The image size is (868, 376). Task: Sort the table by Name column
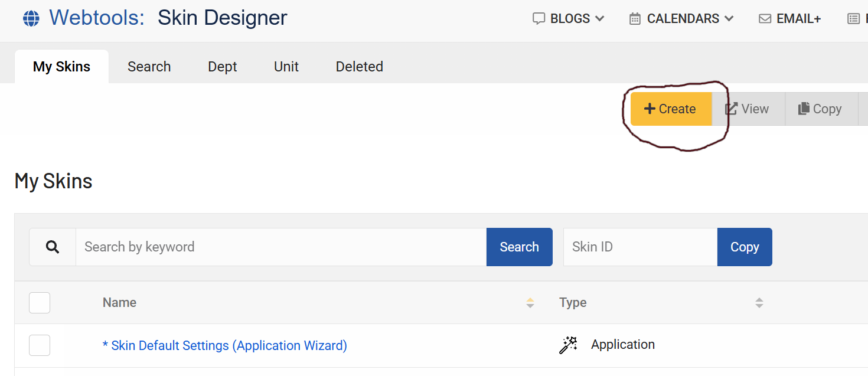pos(530,303)
